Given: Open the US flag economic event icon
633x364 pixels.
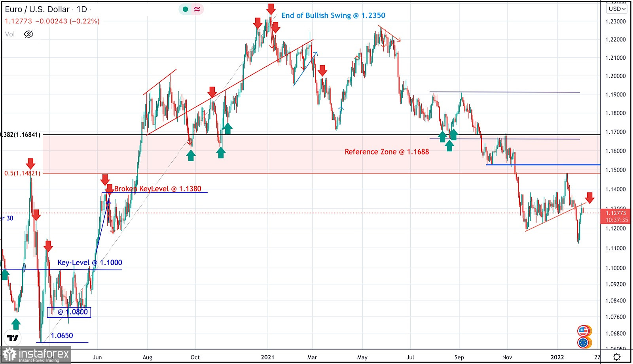Looking at the screenshot, I should coord(584,331).
